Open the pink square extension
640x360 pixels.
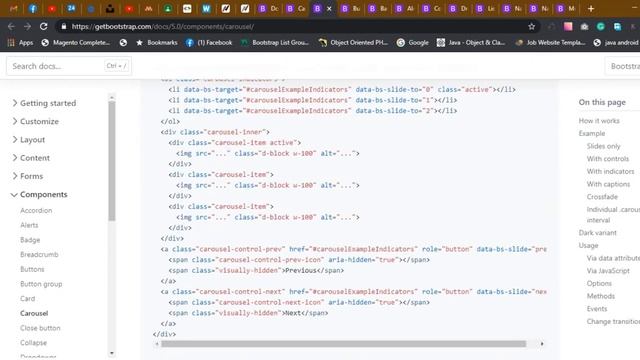click(568, 27)
